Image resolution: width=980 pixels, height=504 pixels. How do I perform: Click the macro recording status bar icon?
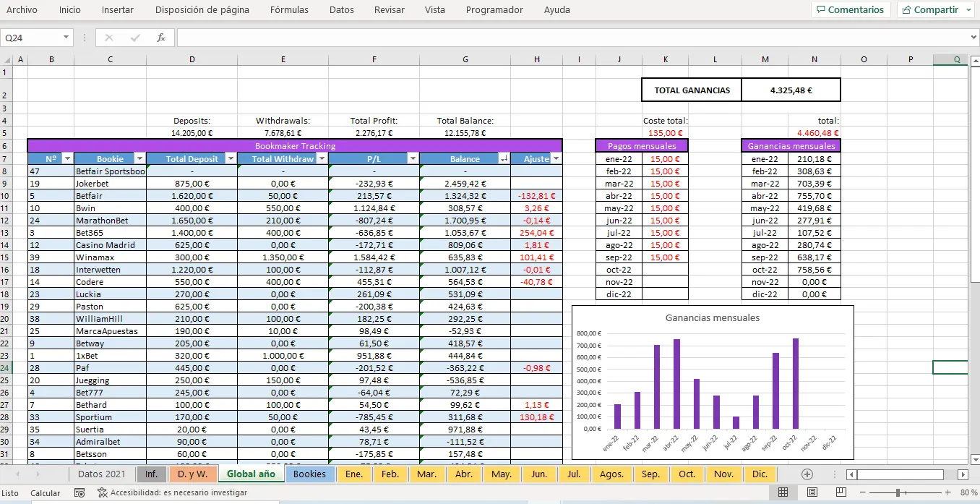[79, 492]
